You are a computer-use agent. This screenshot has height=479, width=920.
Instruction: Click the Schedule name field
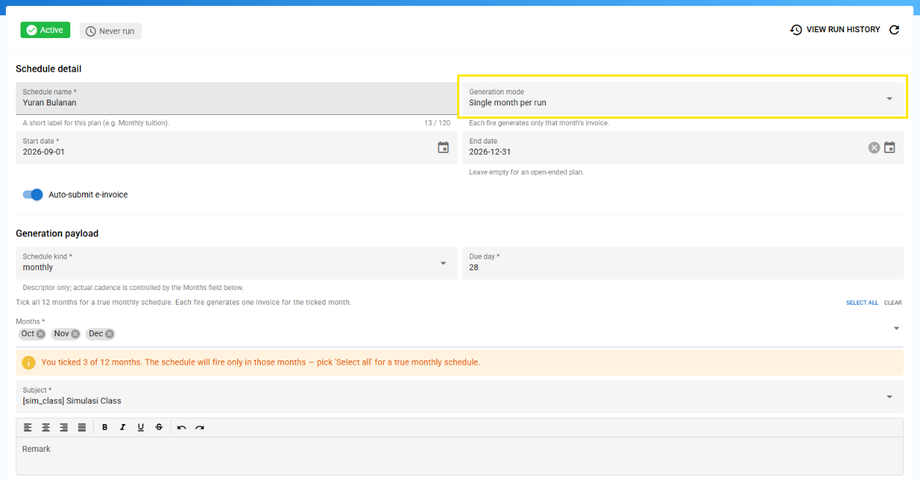[x=236, y=98]
